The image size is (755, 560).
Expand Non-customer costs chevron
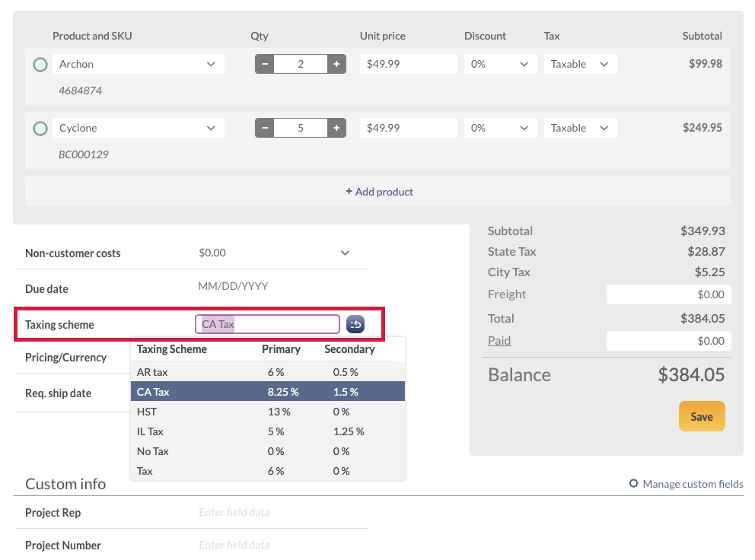[345, 253]
